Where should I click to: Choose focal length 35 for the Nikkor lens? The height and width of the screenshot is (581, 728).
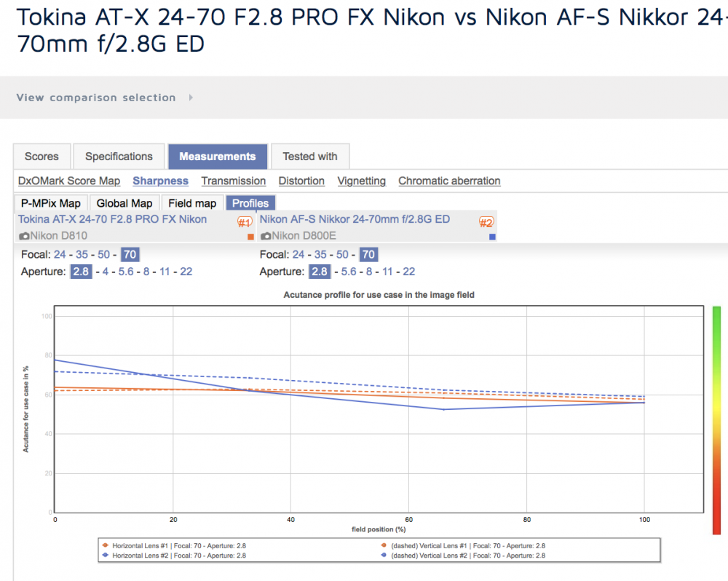coord(320,255)
